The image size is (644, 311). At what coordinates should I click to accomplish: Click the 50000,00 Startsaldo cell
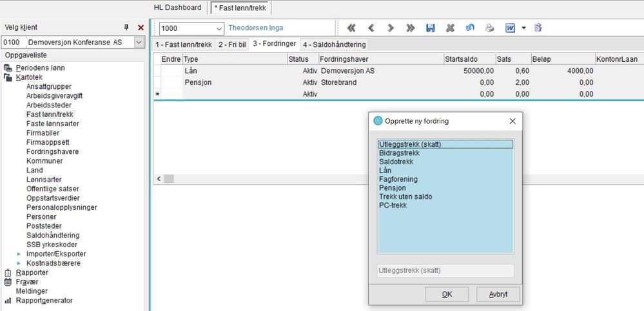pos(469,71)
